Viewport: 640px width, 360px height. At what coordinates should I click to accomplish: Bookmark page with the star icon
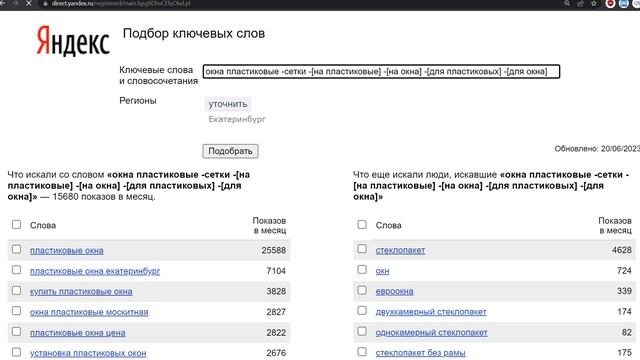[x=593, y=3]
